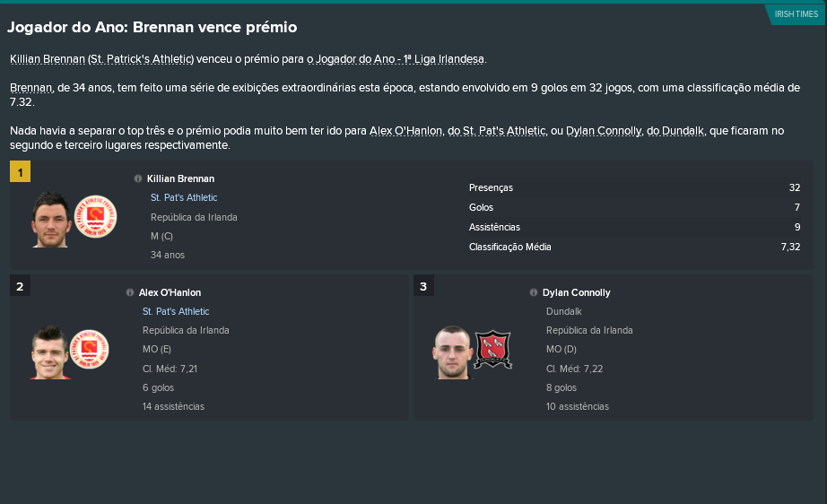Click the rank 3 badge
Viewport: 827px width, 504px height.
coord(423,286)
